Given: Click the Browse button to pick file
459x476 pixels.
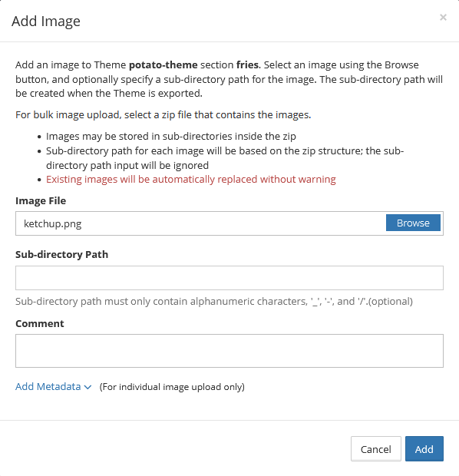Looking at the screenshot, I should click(x=413, y=223).
